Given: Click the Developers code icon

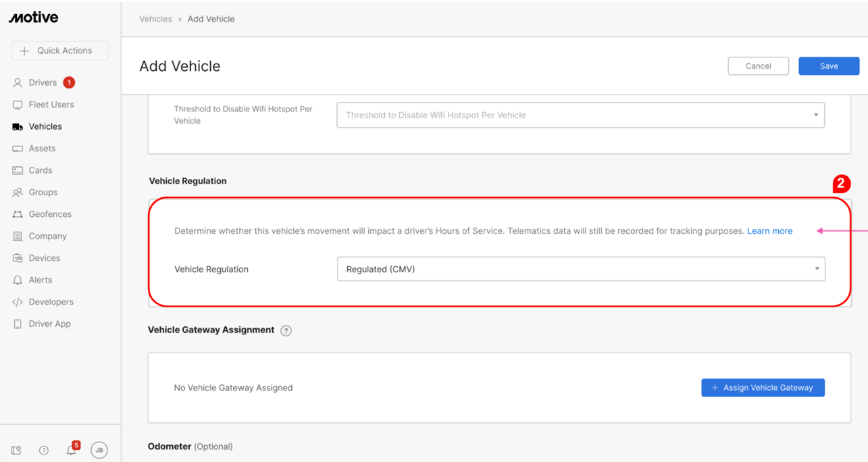Looking at the screenshot, I should tap(18, 302).
